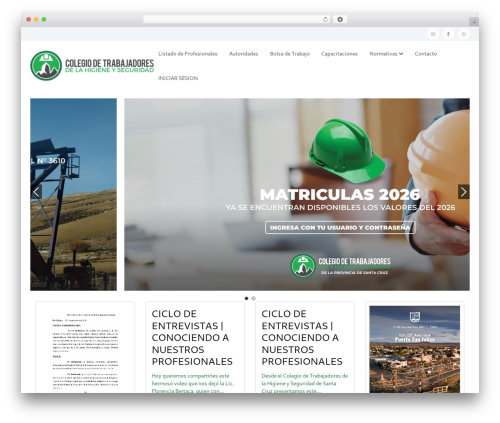
Task: Click Ingresa con tu usuario y contraseña button
Action: [340, 228]
